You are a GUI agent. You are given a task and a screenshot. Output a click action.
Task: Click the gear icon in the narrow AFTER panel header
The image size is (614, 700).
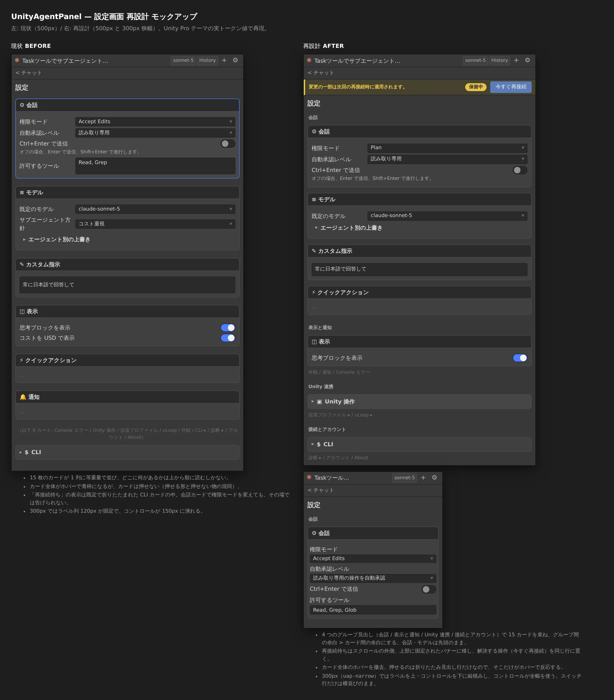(x=434, y=478)
